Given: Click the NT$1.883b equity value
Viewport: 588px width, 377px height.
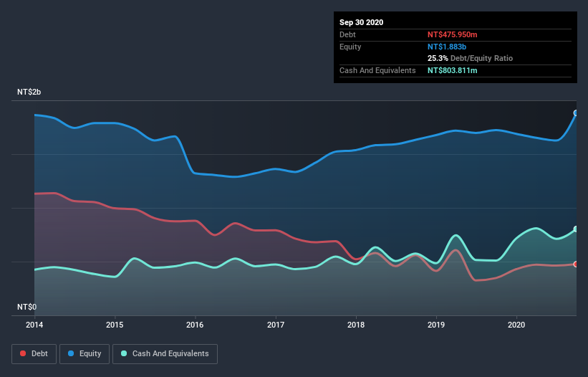Looking at the screenshot, I should [x=447, y=47].
